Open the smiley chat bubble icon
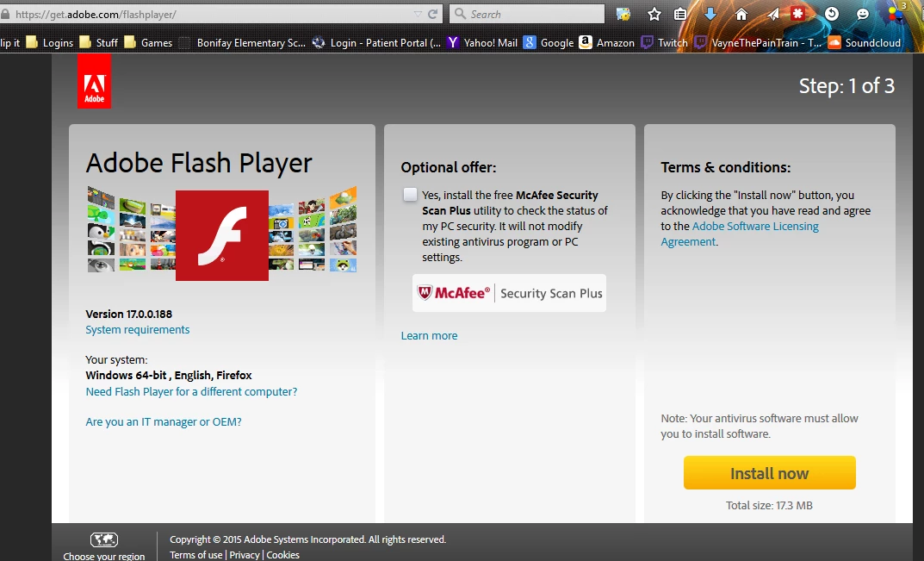 tap(863, 14)
